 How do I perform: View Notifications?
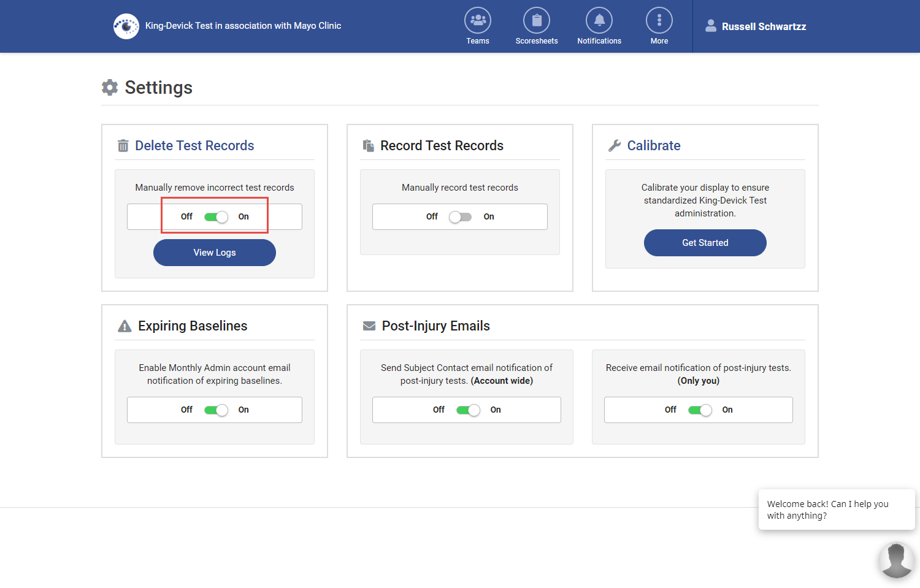pos(599,26)
